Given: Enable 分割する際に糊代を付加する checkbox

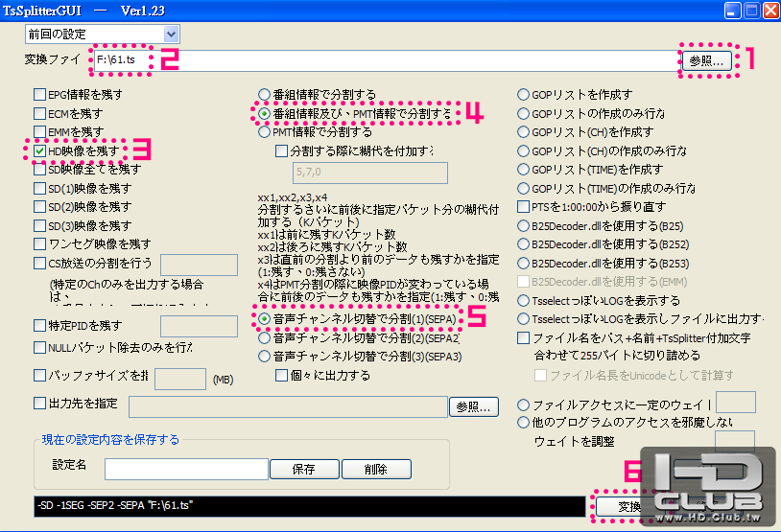Looking at the screenshot, I should point(281,150).
